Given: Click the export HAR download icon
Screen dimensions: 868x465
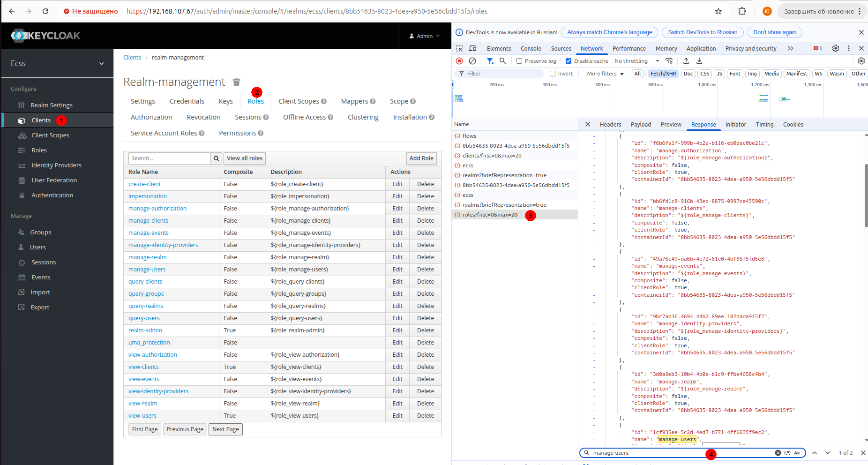Looking at the screenshot, I should click(x=699, y=61).
